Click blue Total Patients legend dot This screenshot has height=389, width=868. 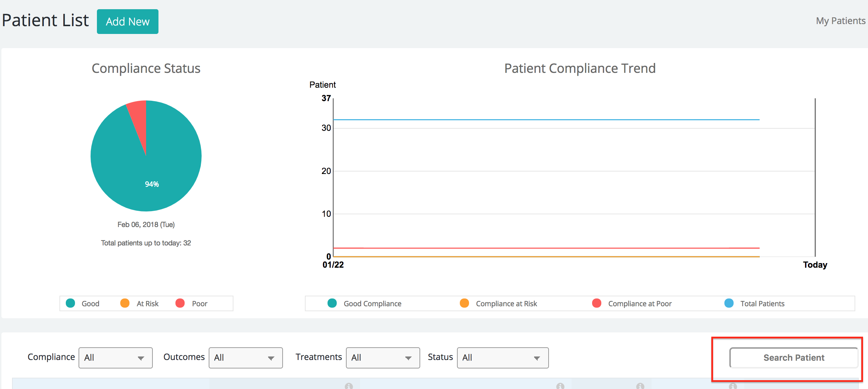coord(729,303)
